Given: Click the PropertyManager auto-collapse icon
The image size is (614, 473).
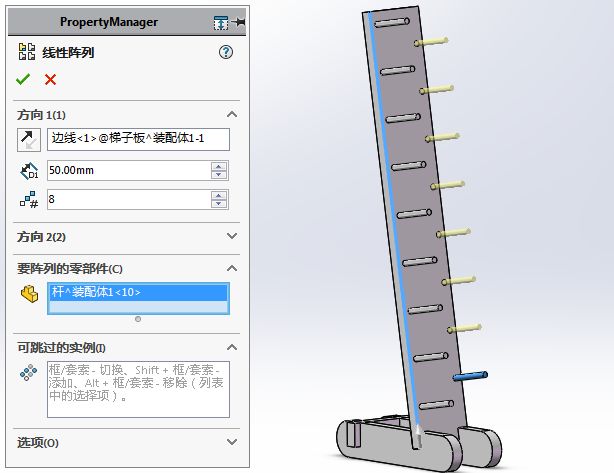Looking at the screenshot, I should (221, 23).
